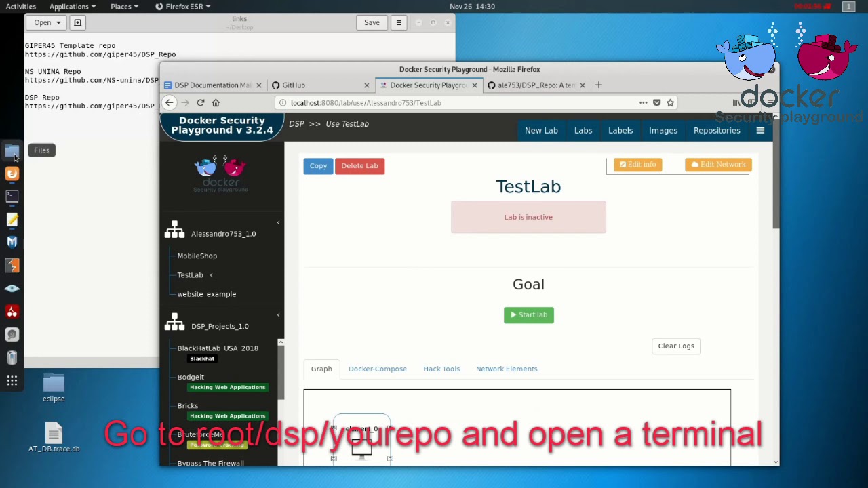The image size is (868, 488).
Task: Open the notepad text editor dock icon
Action: tap(12, 220)
